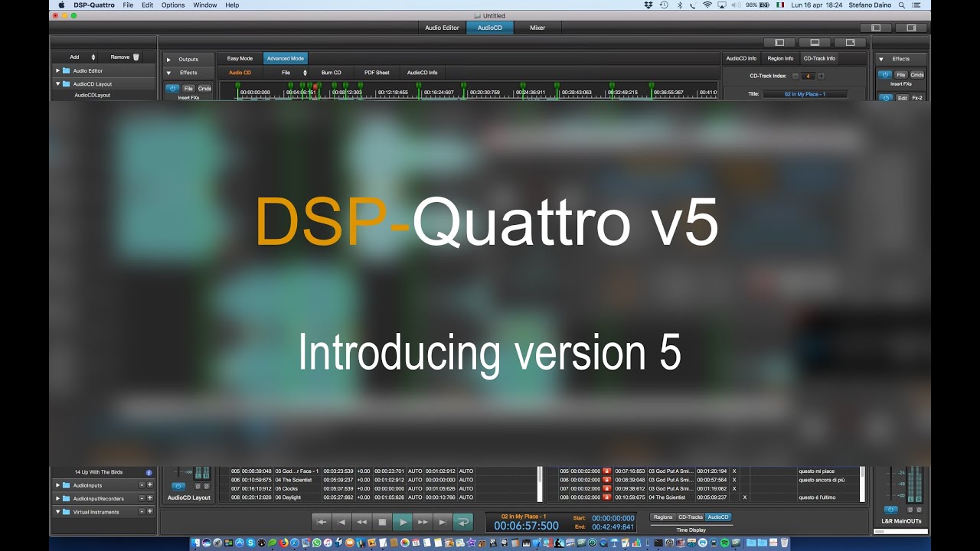The image size is (980, 551).
Task: Toggle the Fx-2 effect power button
Action: [x=885, y=97]
